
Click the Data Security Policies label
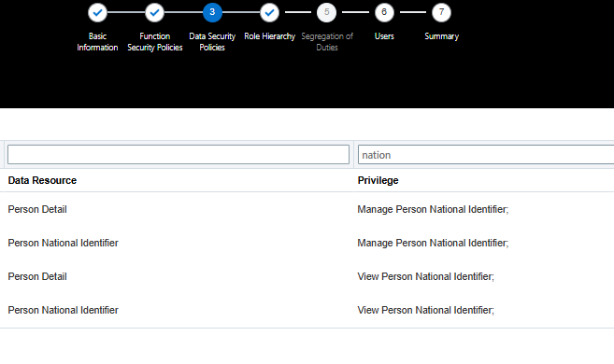tap(212, 42)
